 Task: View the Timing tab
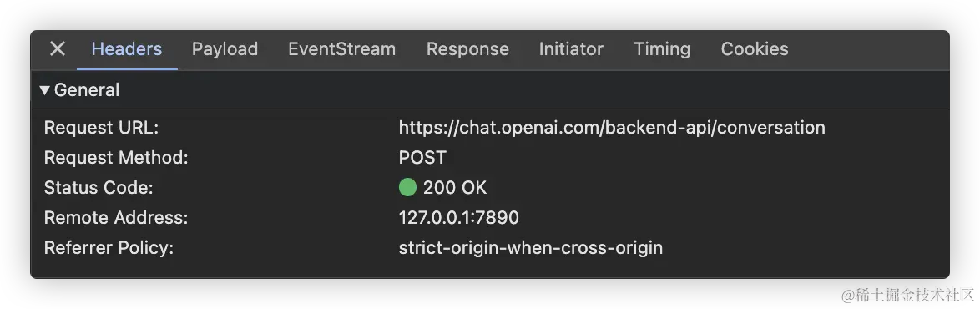click(662, 48)
